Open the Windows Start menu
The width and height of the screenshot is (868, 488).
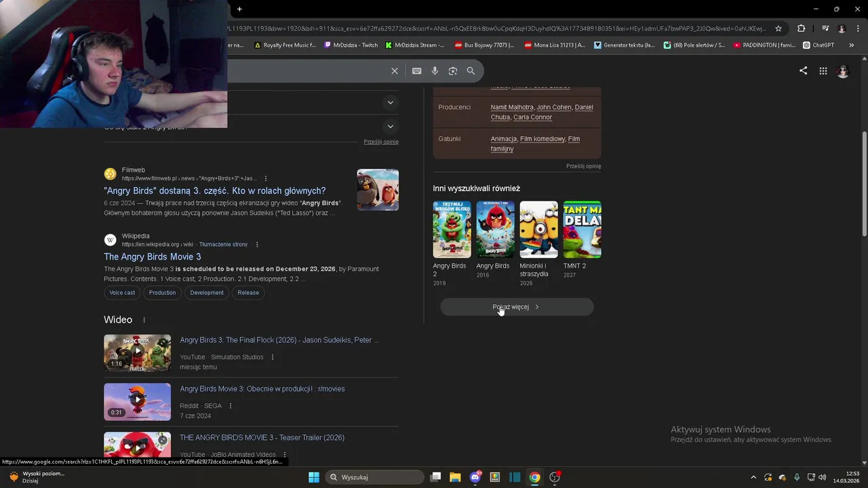314,477
